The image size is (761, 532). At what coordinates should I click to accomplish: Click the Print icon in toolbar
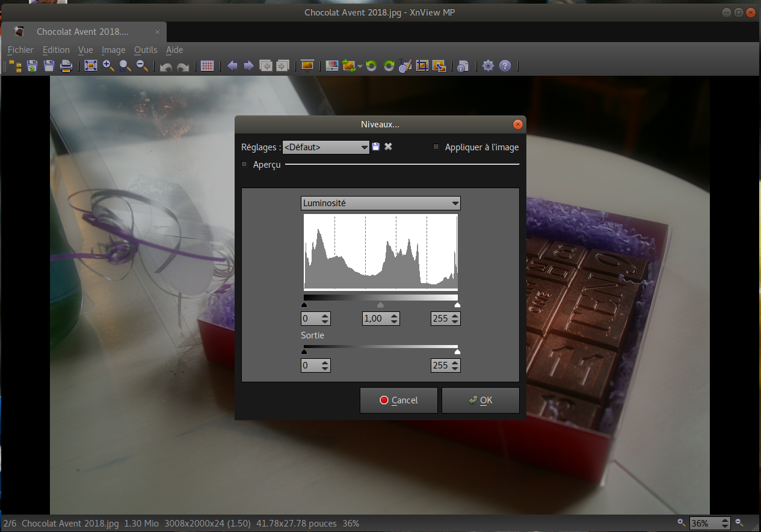click(x=66, y=66)
